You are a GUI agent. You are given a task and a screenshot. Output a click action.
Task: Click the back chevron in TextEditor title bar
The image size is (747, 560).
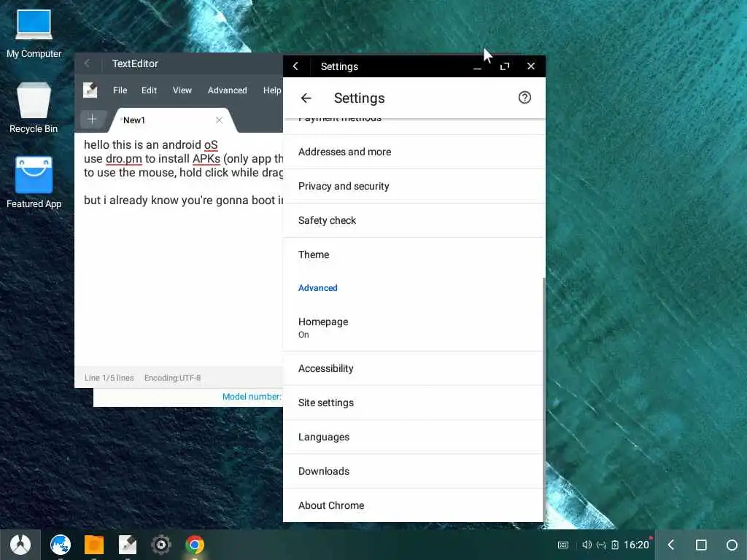click(88, 63)
